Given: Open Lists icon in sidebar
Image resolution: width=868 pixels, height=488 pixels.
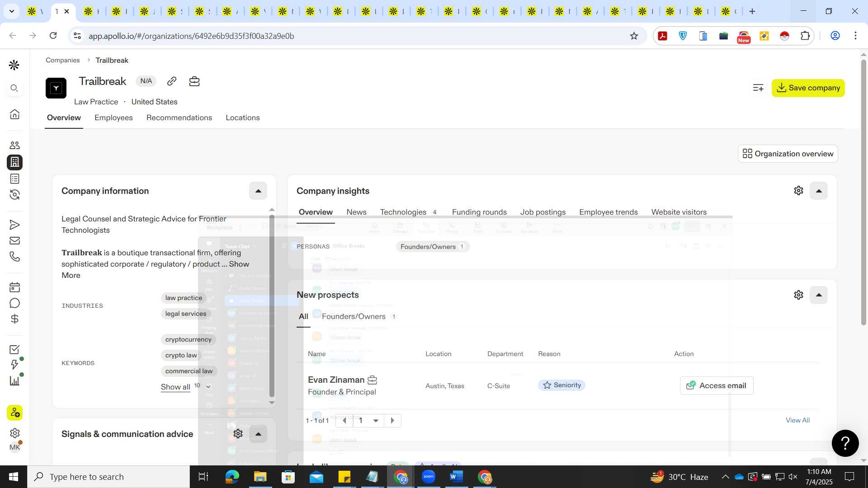Looking at the screenshot, I should [x=14, y=179].
